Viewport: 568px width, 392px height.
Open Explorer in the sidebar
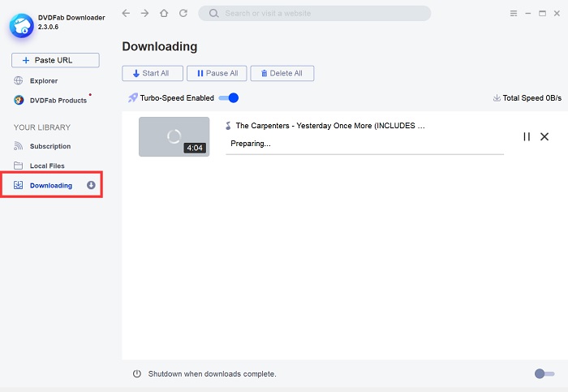[44, 81]
